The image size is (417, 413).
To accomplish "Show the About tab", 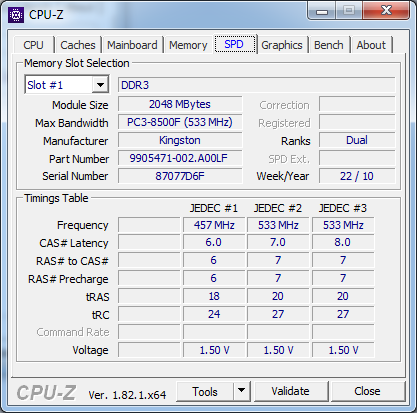I will click(371, 45).
